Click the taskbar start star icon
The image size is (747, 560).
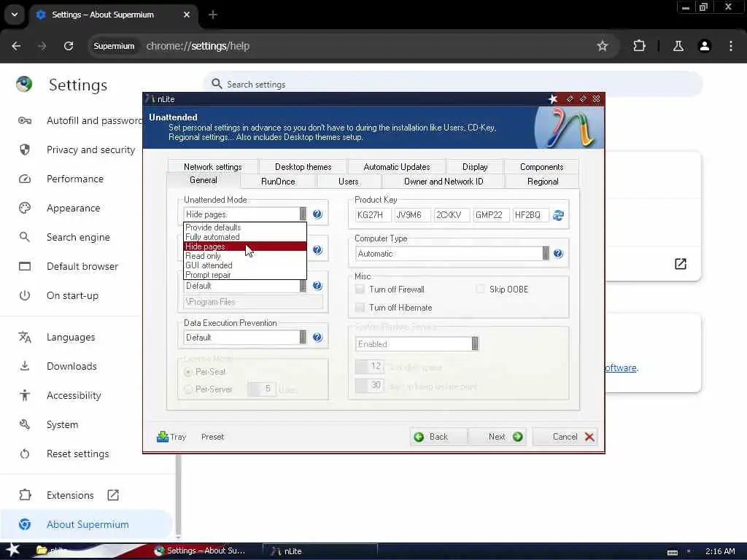click(x=12, y=550)
